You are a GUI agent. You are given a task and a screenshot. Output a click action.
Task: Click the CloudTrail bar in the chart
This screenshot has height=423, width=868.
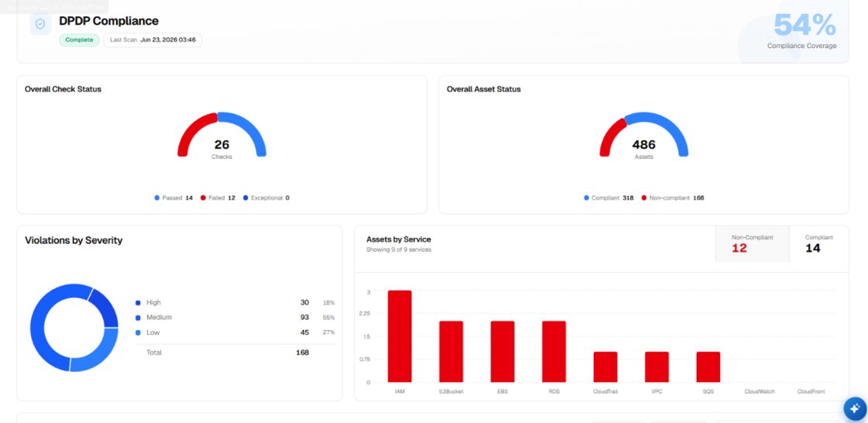[x=605, y=367]
